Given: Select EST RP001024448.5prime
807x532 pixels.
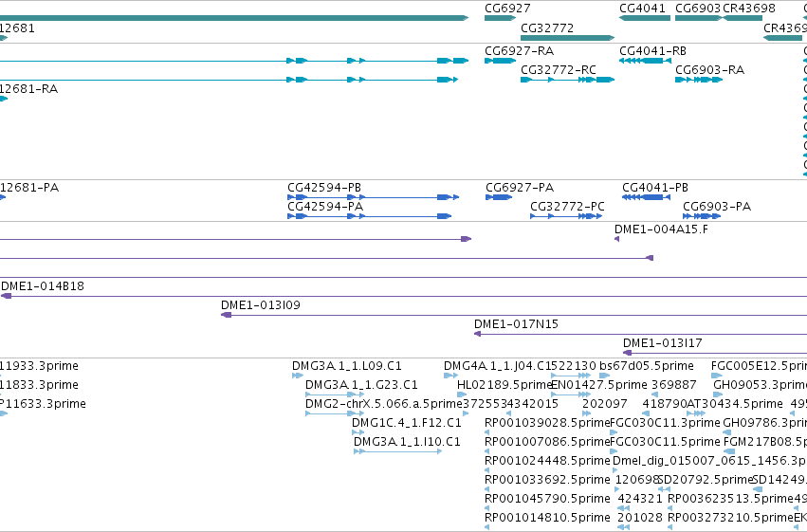Looking at the screenshot, I should [486, 470].
